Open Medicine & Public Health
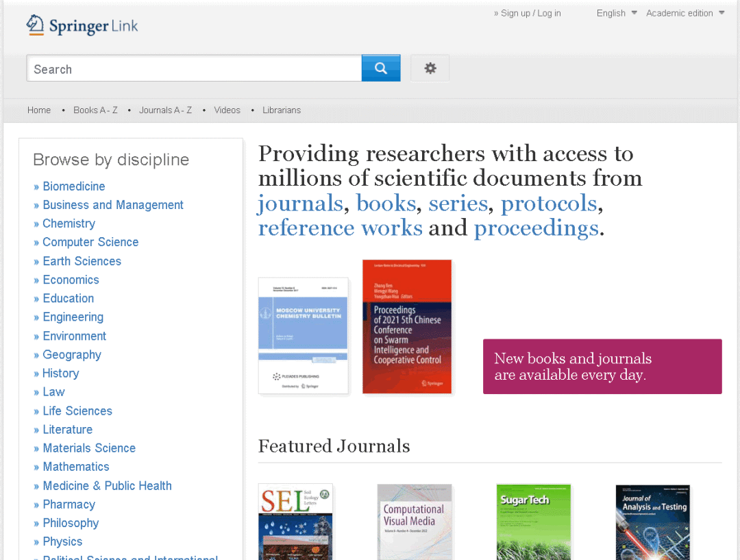Viewport: 740px width, 560px height. (x=107, y=486)
